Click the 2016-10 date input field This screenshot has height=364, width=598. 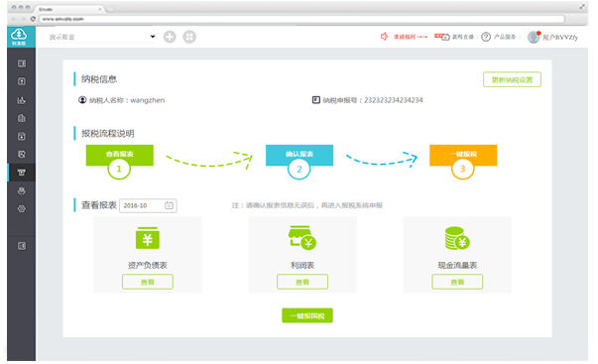(148, 205)
